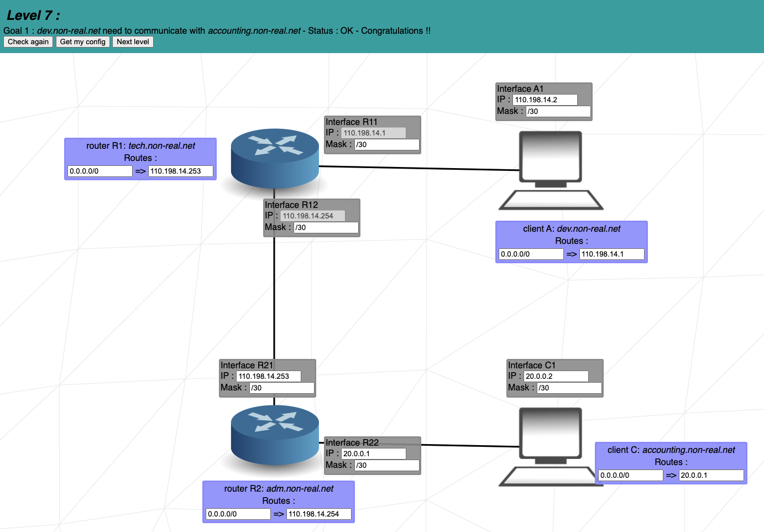This screenshot has width=764, height=532.
Task: Select router R2's gateway field showing 110.198.14.254
Action: (318, 514)
